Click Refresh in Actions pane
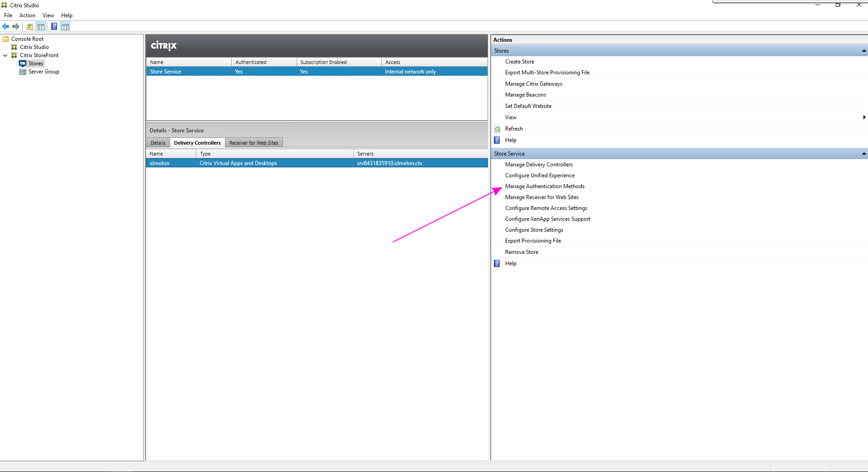 [x=514, y=129]
